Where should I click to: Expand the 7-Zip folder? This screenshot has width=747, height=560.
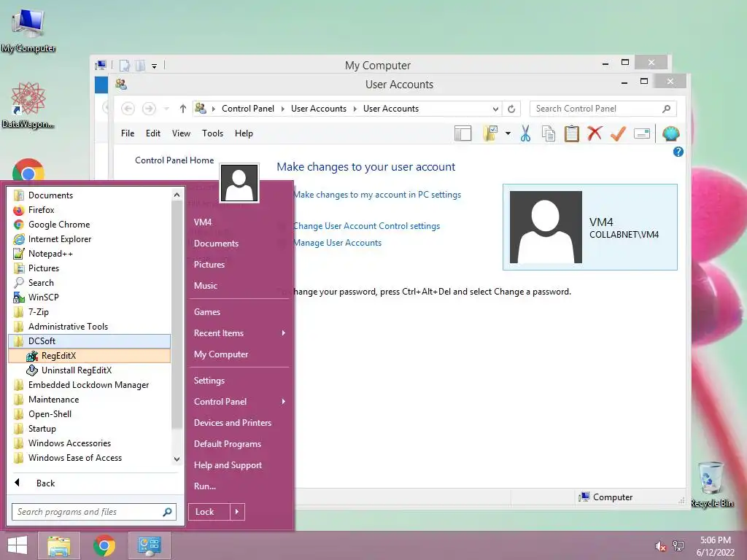(90, 312)
